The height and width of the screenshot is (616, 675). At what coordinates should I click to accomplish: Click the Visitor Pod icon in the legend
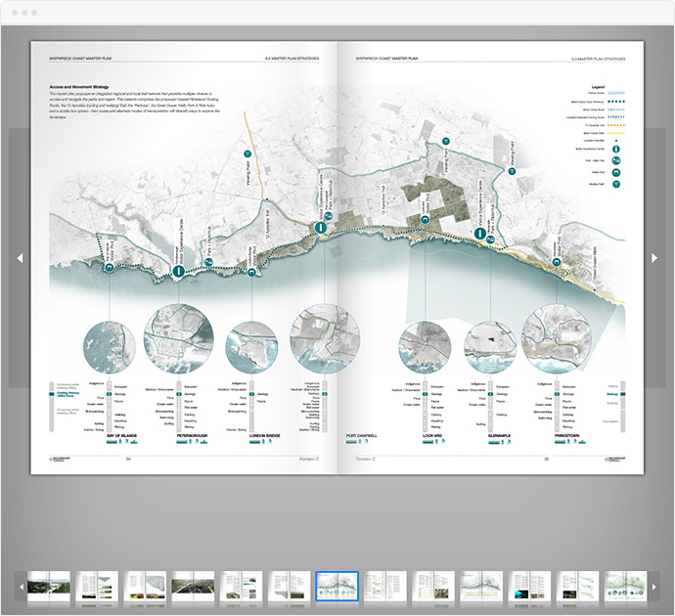pyautogui.click(x=616, y=172)
